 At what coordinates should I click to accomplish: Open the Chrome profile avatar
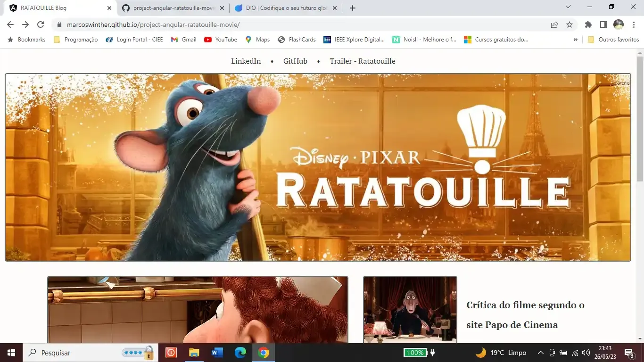click(x=619, y=25)
